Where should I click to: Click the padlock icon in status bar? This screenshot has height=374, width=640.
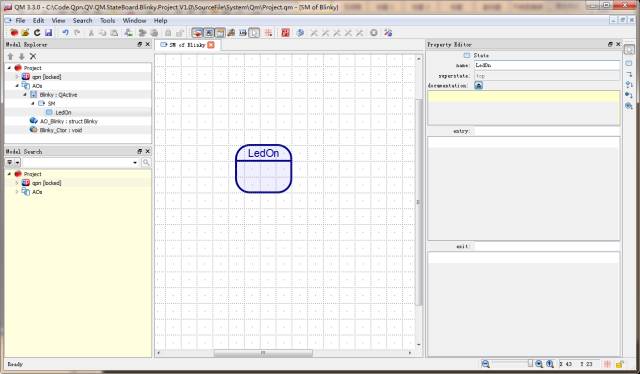620,364
